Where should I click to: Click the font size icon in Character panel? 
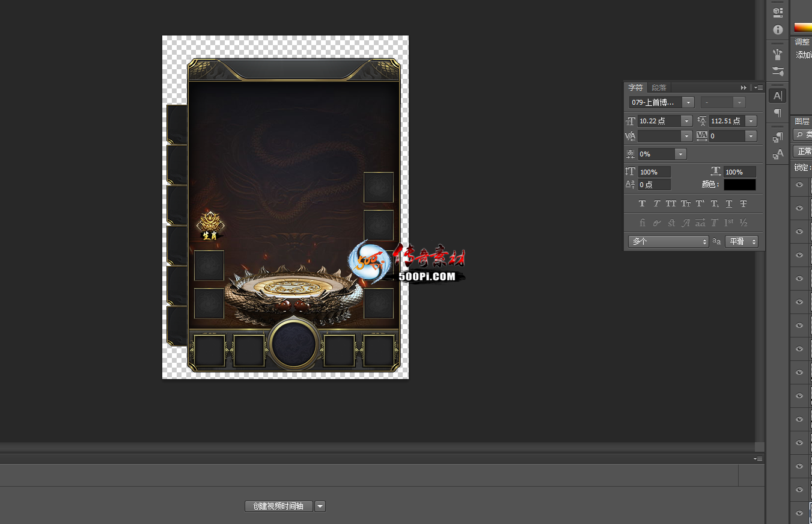pyautogui.click(x=630, y=121)
